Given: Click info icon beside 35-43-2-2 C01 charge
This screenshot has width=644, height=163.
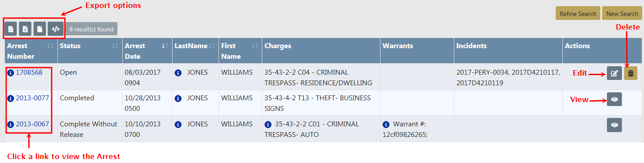Looking at the screenshot, I should coord(267,125).
